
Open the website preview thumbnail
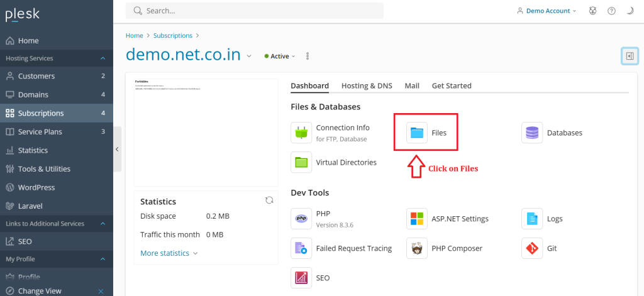(206, 133)
